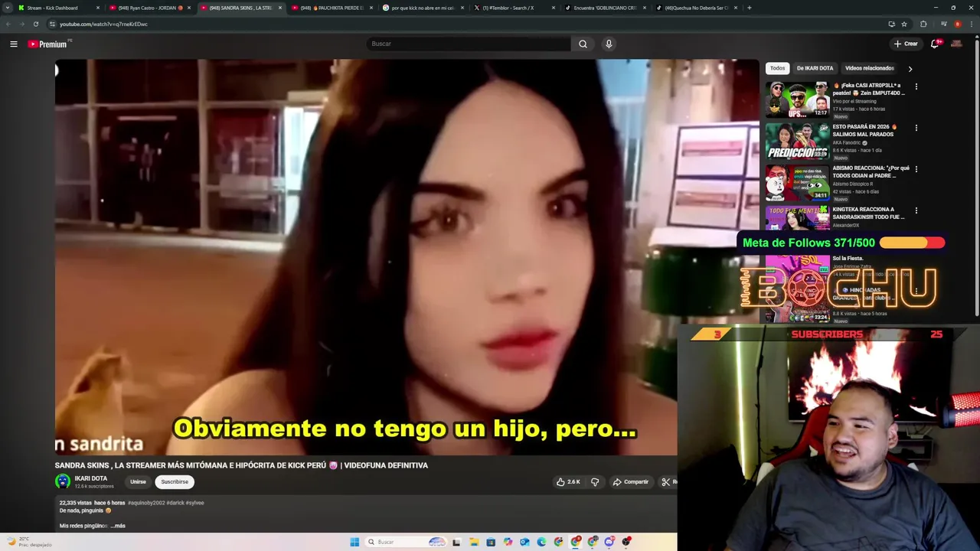This screenshot has height=551, width=980.
Task: Select the Todos filter chip
Action: pos(778,68)
